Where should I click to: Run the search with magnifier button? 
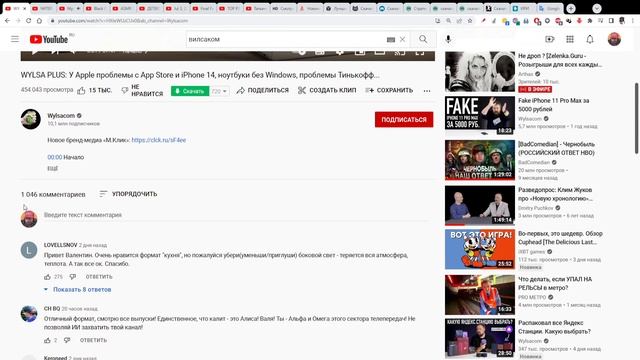click(423, 39)
